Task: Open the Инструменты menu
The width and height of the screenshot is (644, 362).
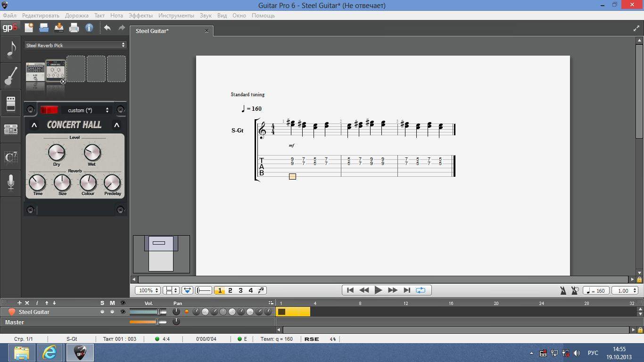Action: coord(176,16)
